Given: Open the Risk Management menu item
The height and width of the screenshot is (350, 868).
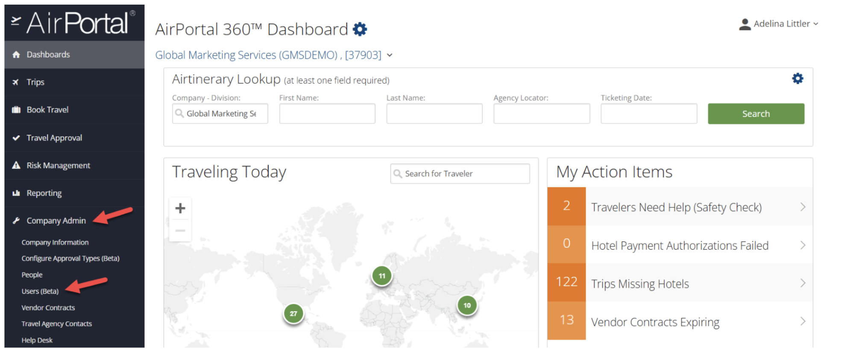Looking at the screenshot, I should 74,165.
